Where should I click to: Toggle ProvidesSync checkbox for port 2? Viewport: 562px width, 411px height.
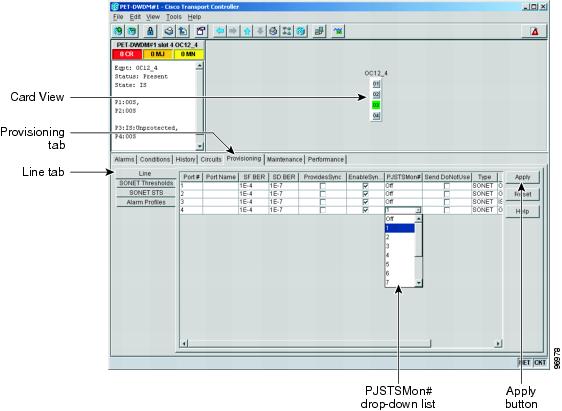coord(323,194)
